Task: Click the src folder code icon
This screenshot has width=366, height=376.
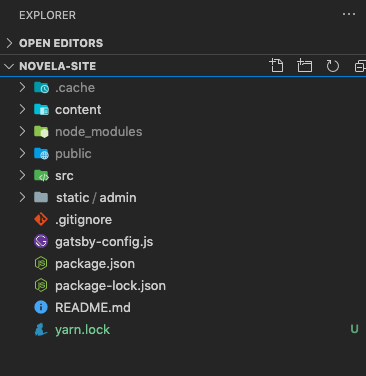Action: click(x=41, y=176)
